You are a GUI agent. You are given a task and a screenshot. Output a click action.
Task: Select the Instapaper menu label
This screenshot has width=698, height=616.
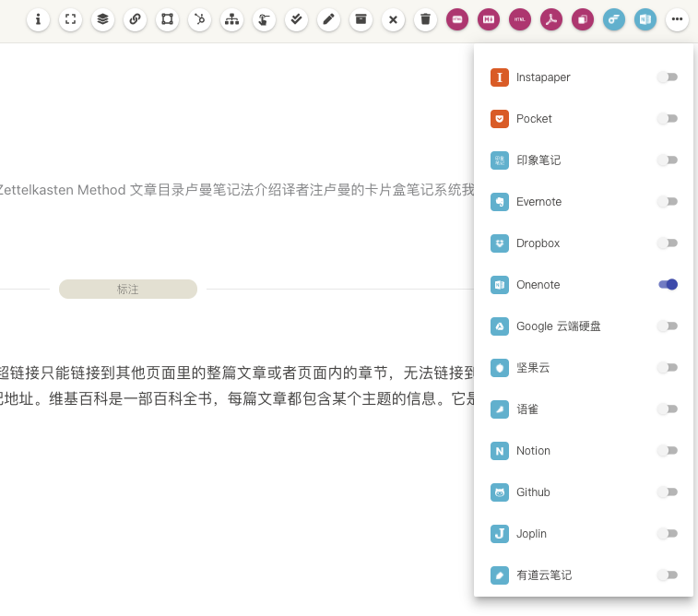[543, 77]
